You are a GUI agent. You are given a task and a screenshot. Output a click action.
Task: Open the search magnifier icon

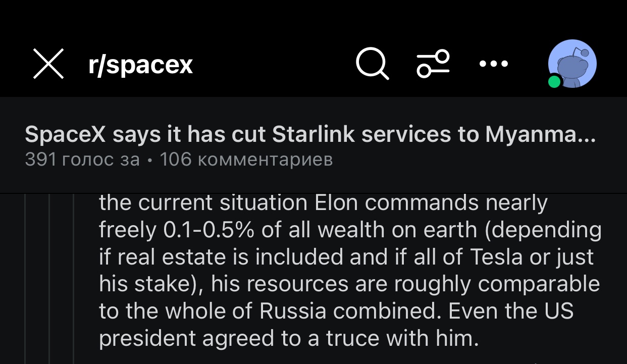(372, 64)
